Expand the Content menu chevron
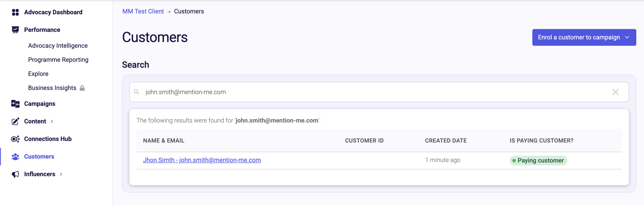The image size is (644, 205). [52, 121]
